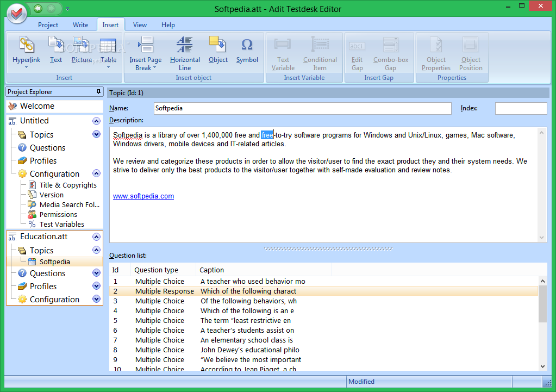Select Profiles under Untitled
556x392 pixels.
coord(43,161)
